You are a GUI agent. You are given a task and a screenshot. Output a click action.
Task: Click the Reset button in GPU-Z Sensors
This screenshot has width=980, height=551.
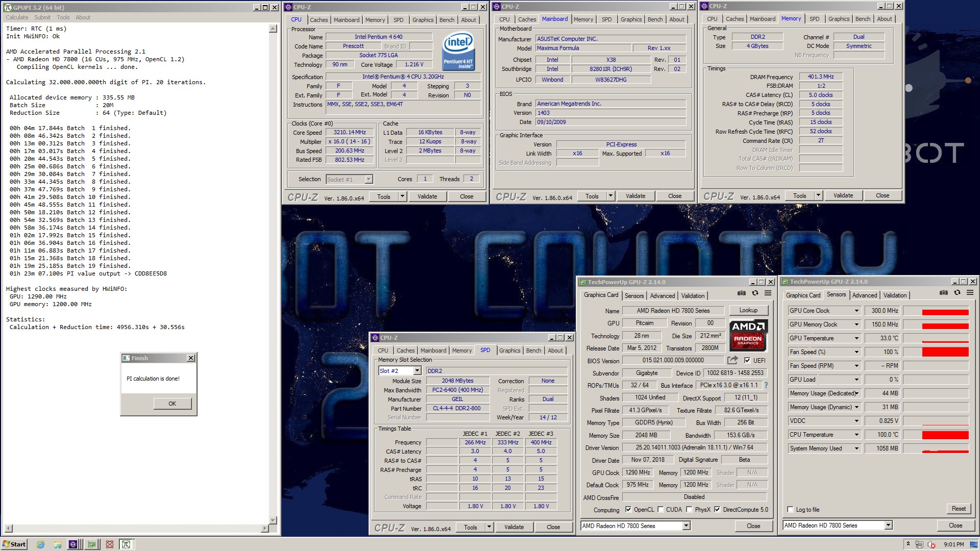(959, 509)
